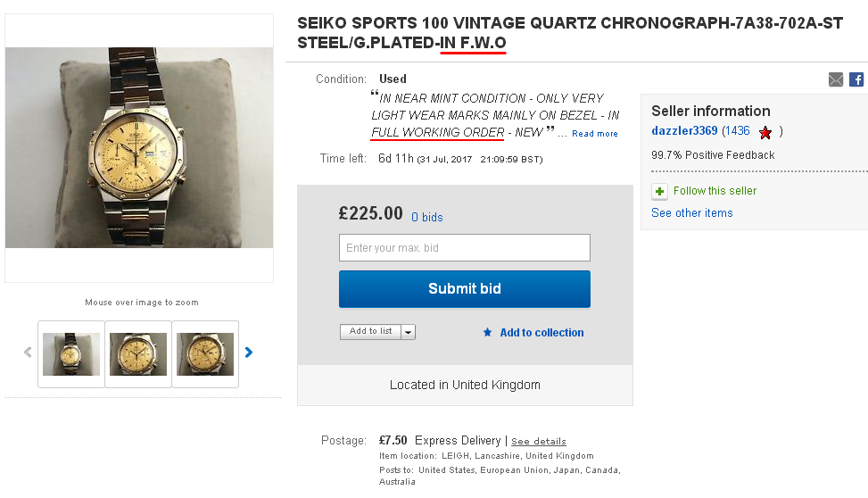The width and height of the screenshot is (868, 498).
Task: Expand condition text with Read more
Action: click(594, 134)
